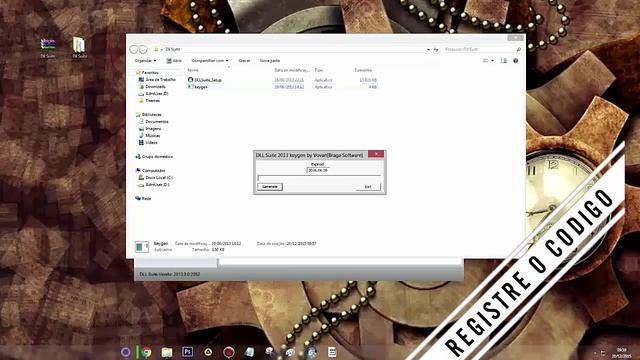
Task: Click the Expired date field
Action: 318,170
